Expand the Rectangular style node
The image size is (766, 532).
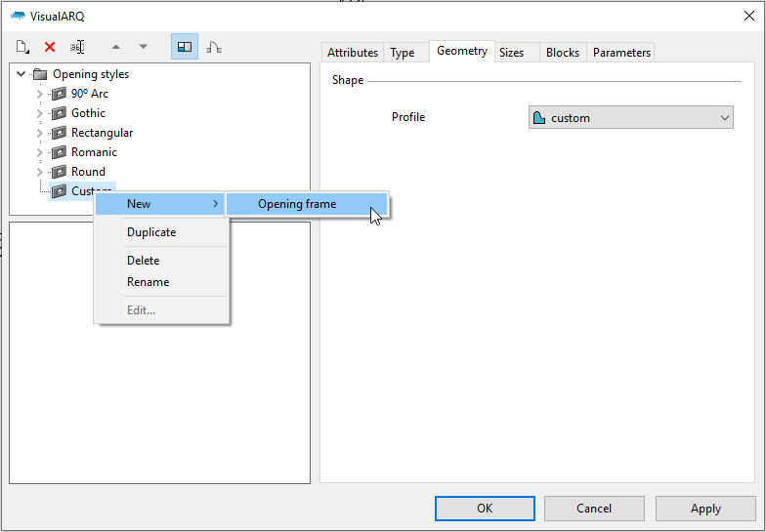[39, 133]
